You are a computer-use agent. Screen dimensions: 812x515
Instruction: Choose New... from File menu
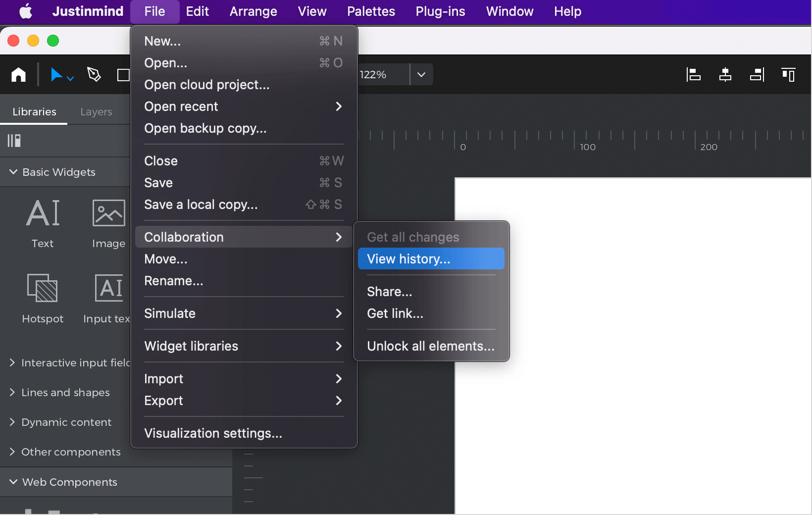[x=244, y=41]
